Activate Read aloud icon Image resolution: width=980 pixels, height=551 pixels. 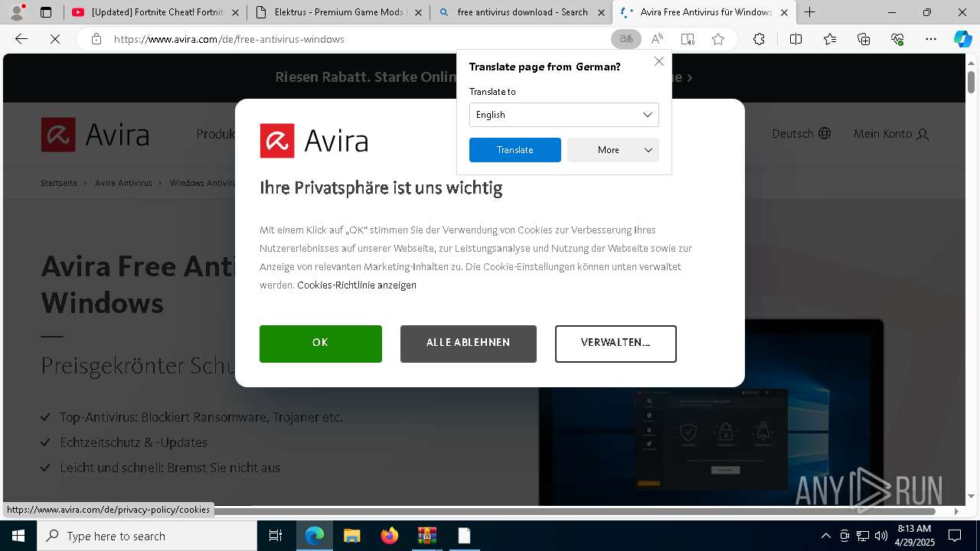tap(657, 39)
